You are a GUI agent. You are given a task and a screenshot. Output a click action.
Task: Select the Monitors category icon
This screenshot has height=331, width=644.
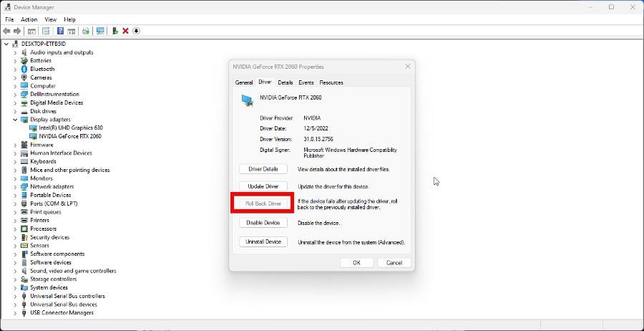coord(24,178)
